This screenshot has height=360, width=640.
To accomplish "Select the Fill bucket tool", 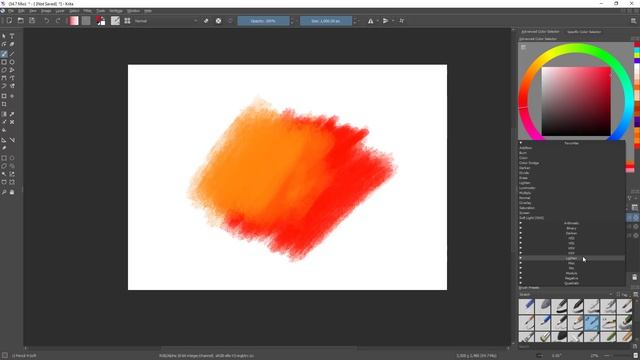I will [4, 130].
